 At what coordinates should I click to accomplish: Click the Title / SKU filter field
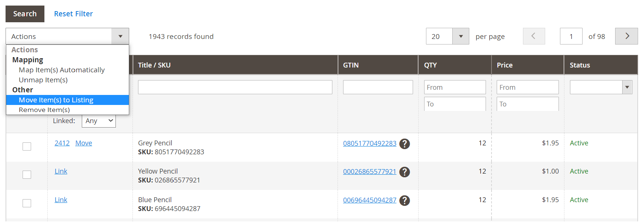click(x=235, y=87)
